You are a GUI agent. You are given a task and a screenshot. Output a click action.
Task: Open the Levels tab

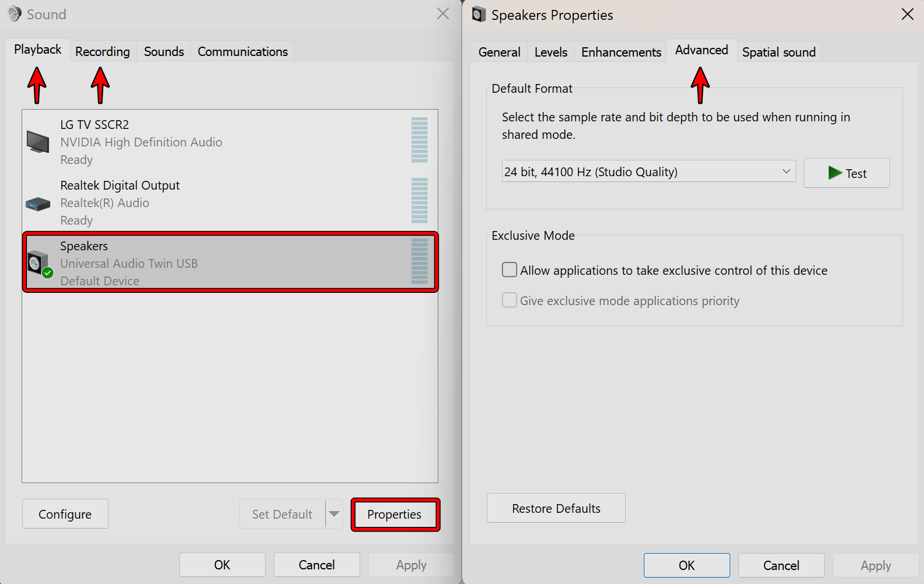pyautogui.click(x=550, y=52)
